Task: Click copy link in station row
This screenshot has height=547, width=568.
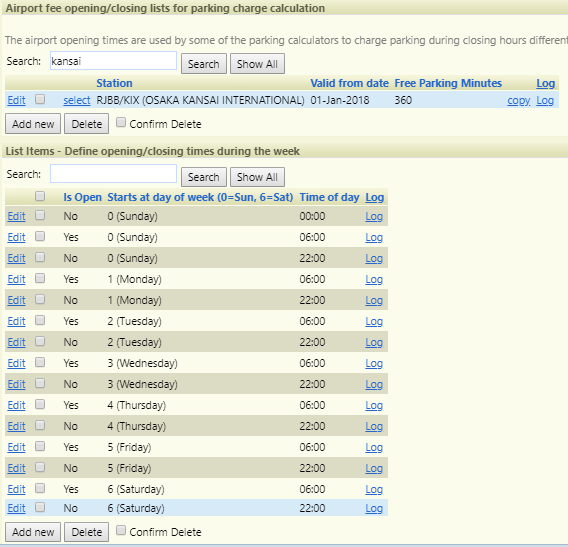Action: click(518, 100)
